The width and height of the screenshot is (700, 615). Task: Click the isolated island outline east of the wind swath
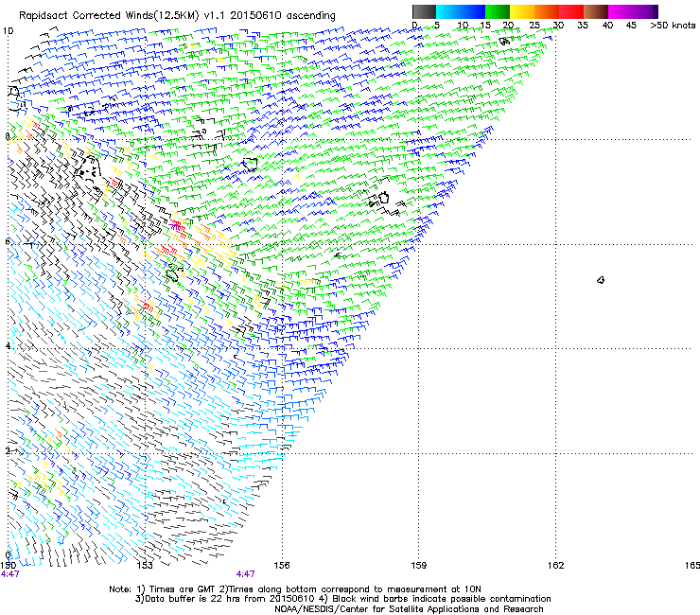click(601, 280)
